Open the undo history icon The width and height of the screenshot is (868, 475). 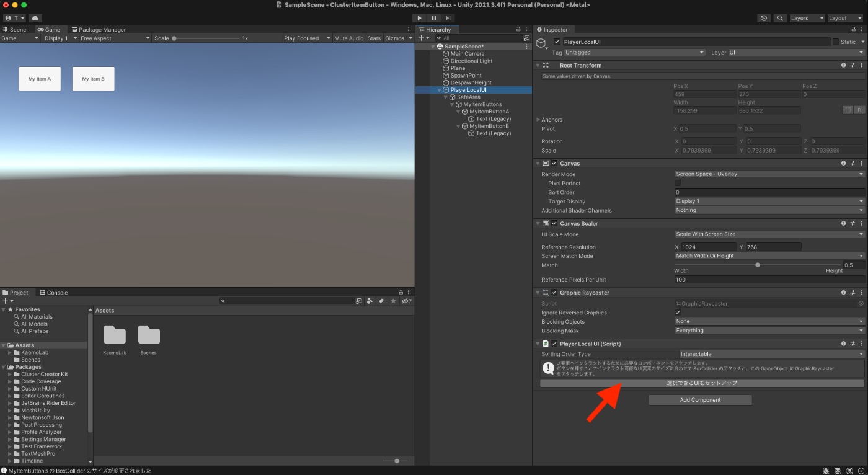pos(764,18)
